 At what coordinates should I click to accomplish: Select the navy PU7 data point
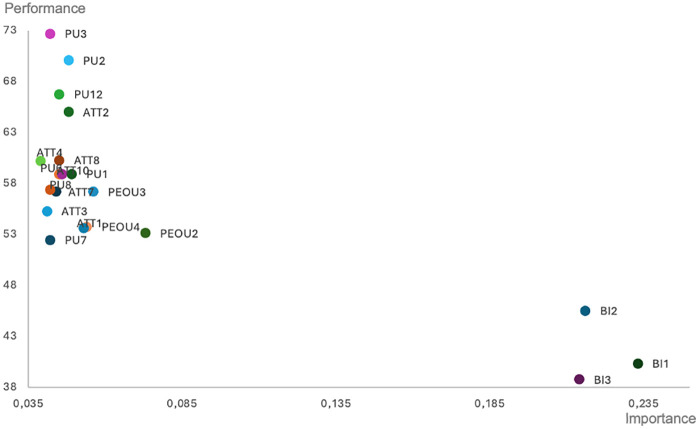coord(50,240)
